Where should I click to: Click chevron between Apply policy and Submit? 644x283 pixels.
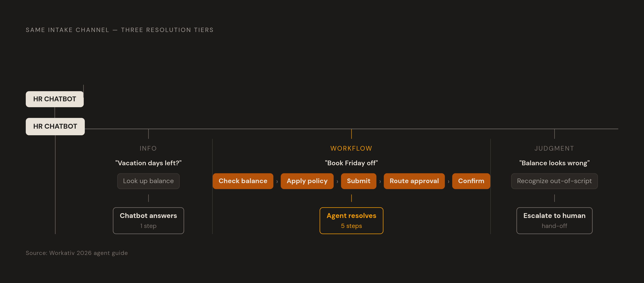tap(337, 182)
